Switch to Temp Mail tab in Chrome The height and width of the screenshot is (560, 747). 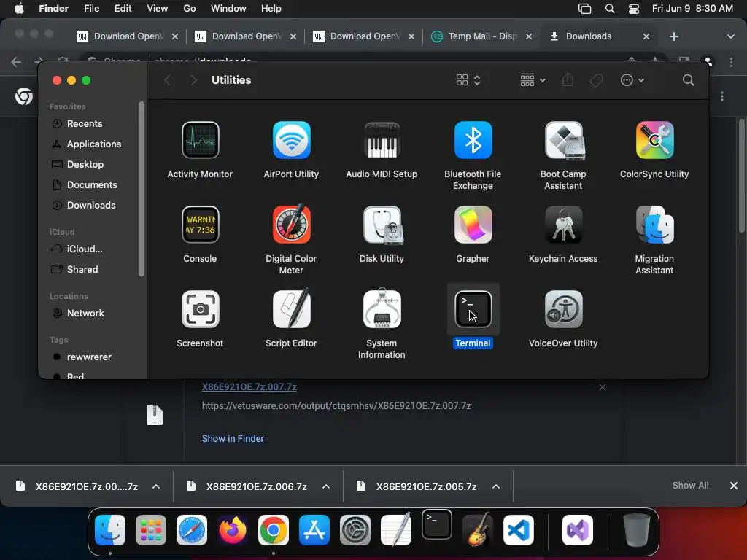(x=481, y=36)
